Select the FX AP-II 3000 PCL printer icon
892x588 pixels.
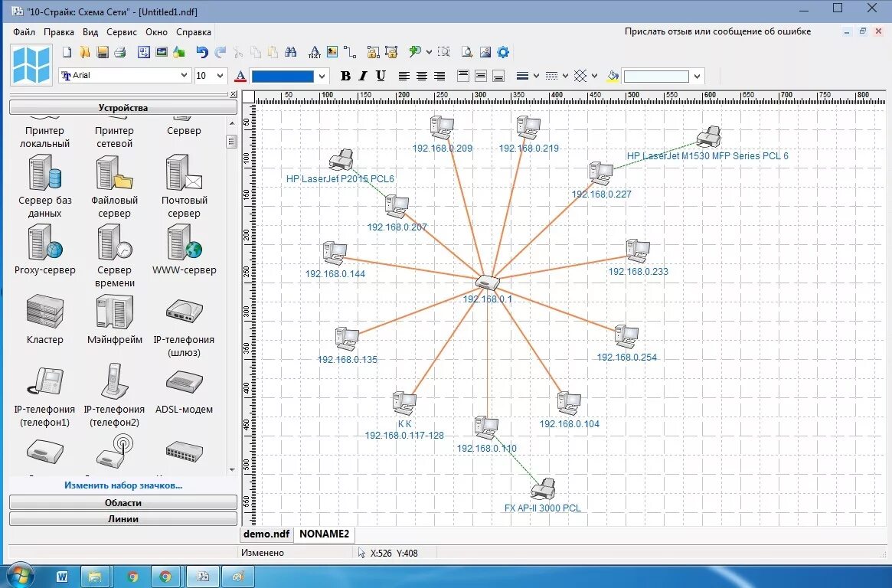click(x=544, y=488)
